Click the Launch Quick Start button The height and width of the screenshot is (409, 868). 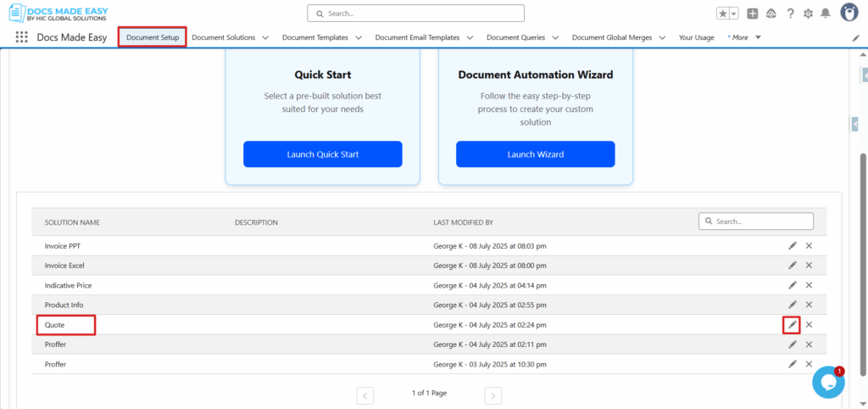(323, 154)
